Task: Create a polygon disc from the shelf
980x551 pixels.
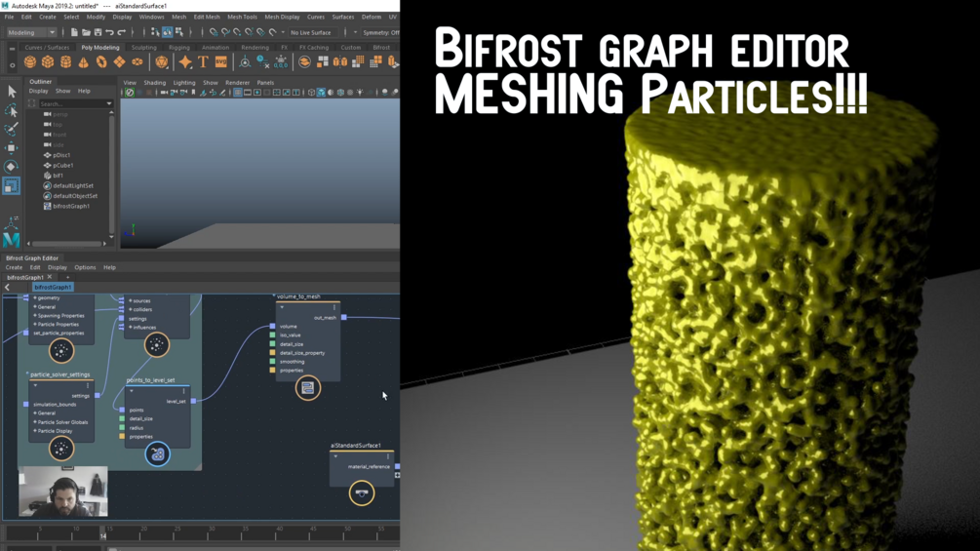Action: tap(137, 61)
